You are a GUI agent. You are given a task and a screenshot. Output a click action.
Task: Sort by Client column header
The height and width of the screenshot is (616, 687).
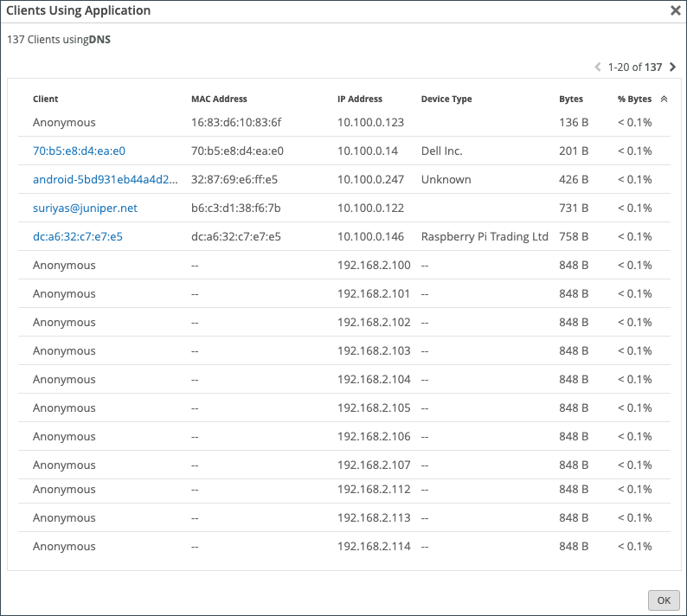pos(46,99)
